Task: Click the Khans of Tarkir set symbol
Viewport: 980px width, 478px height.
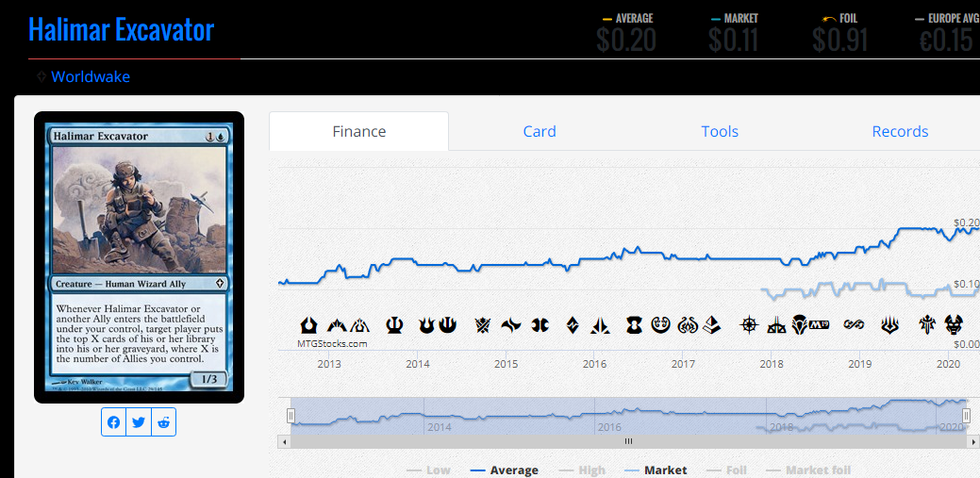Action: click(482, 325)
